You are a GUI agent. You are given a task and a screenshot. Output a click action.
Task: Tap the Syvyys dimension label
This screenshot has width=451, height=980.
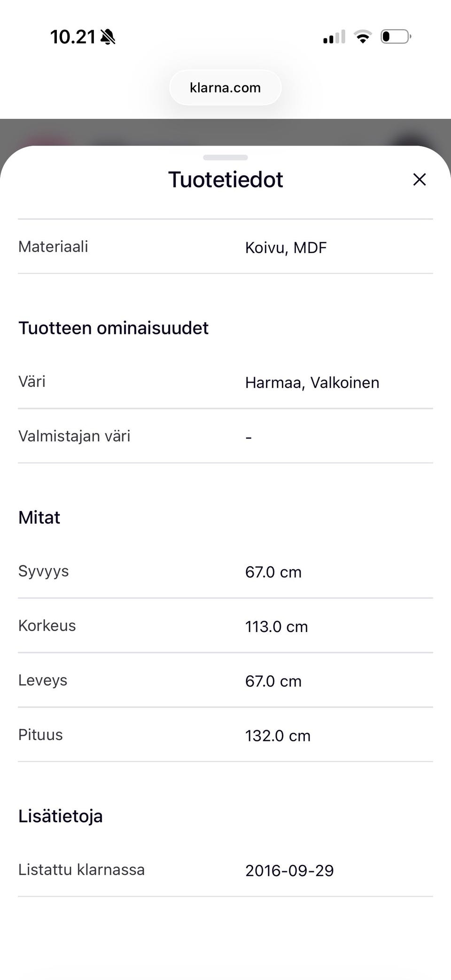pyautogui.click(x=44, y=571)
